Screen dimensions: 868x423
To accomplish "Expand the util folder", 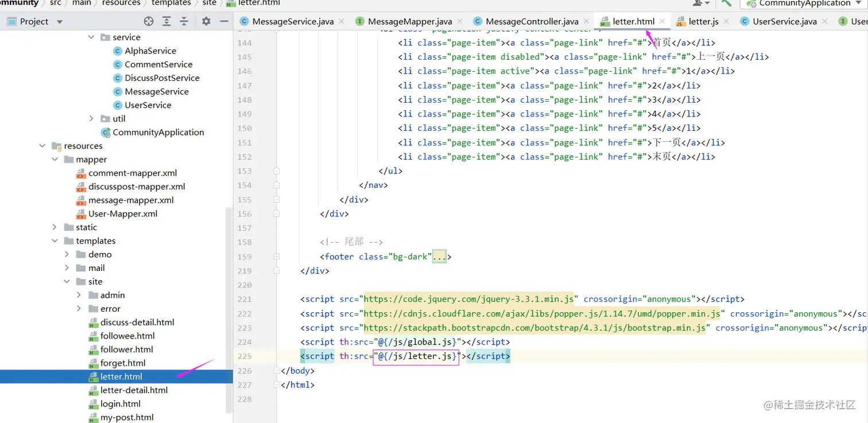I will 91,118.
